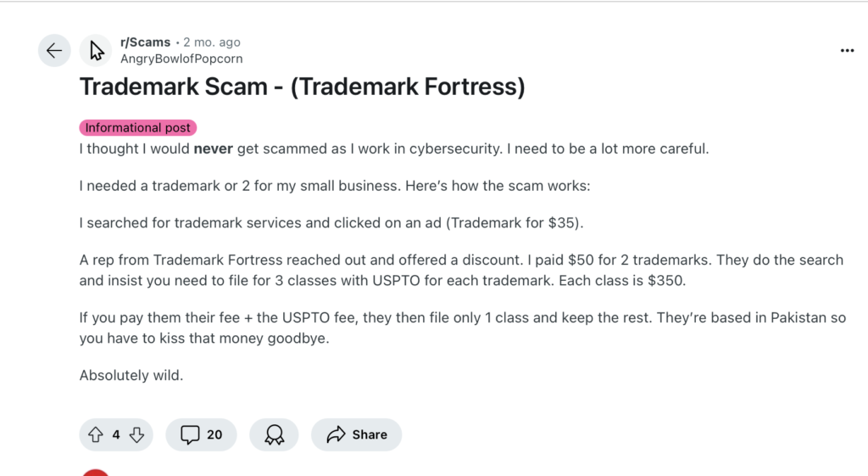This screenshot has width=868, height=476.
Task: Downvote the Trademark Scam post
Action: click(x=136, y=434)
